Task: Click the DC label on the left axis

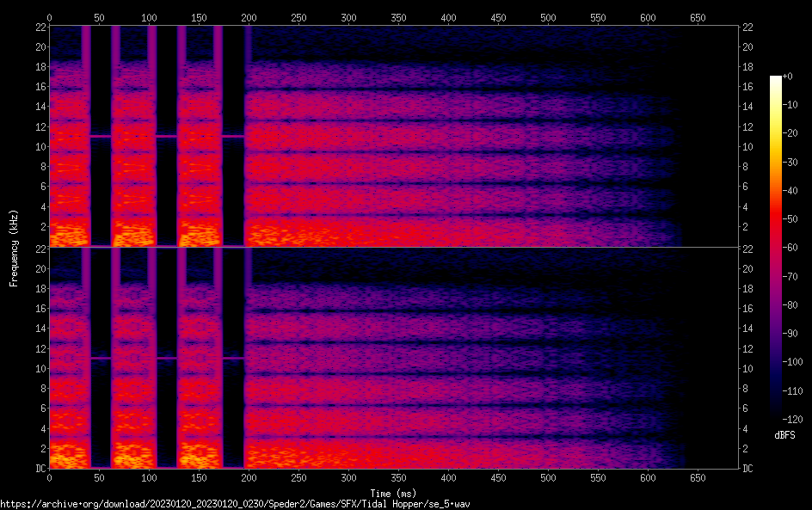Action: pyautogui.click(x=38, y=469)
